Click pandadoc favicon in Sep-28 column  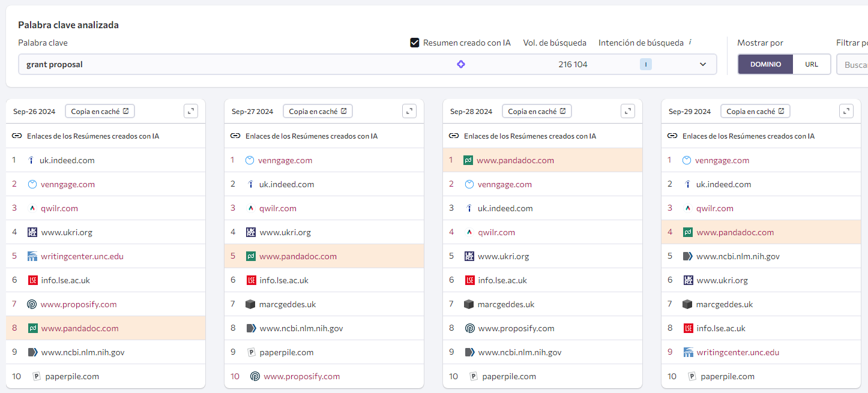[468, 160]
